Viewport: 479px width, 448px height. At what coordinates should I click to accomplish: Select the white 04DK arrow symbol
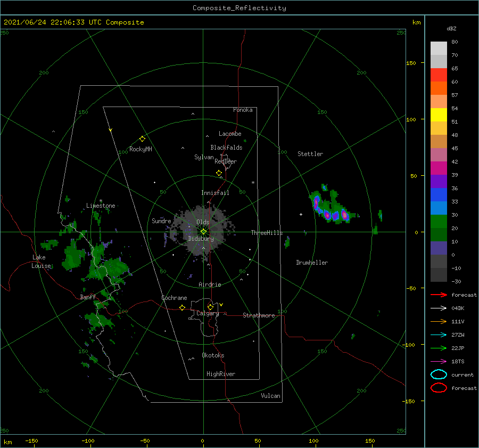439,308
